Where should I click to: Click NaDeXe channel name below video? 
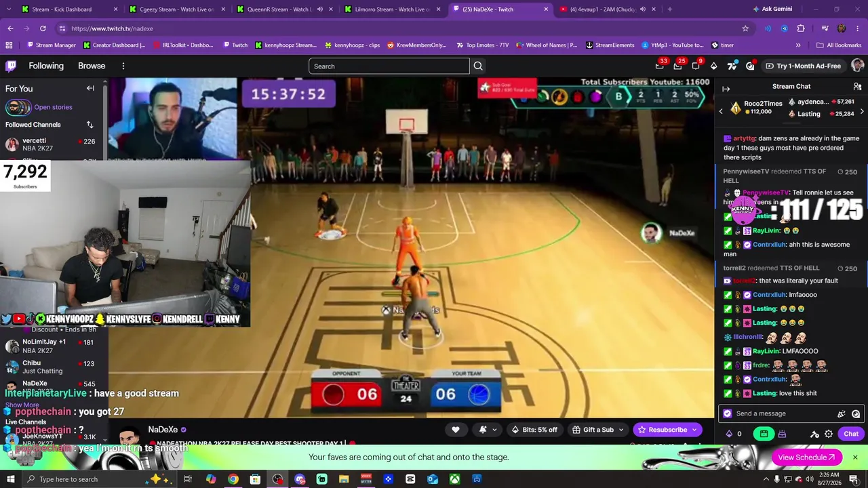coord(163,430)
